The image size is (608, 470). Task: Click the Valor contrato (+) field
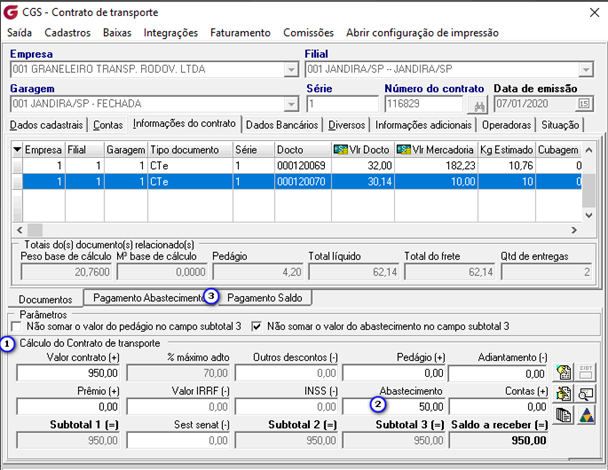point(68,373)
